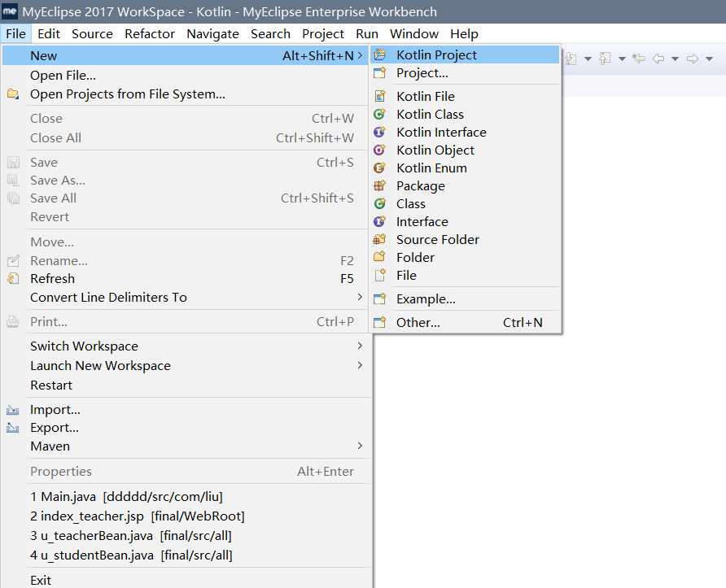Open the Search menu
726x588 pixels.
pos(270,34)
